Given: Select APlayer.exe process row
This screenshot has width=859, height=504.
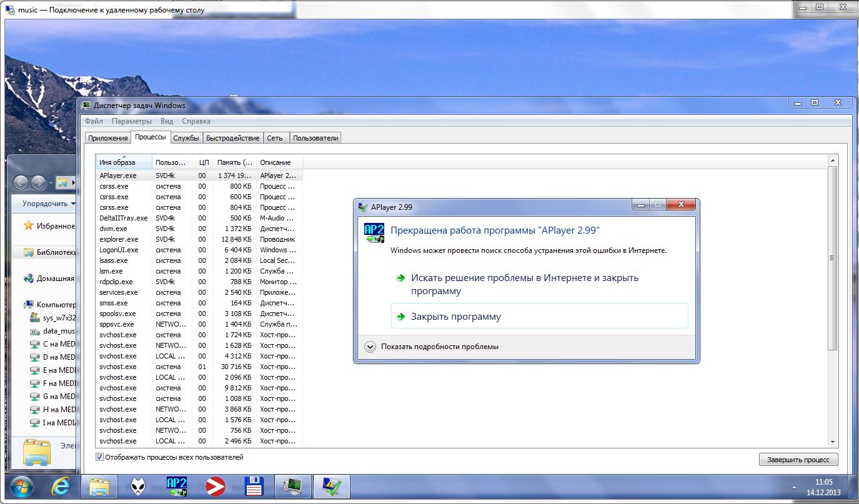Looking at the screenshot, I should coord(199,175).
